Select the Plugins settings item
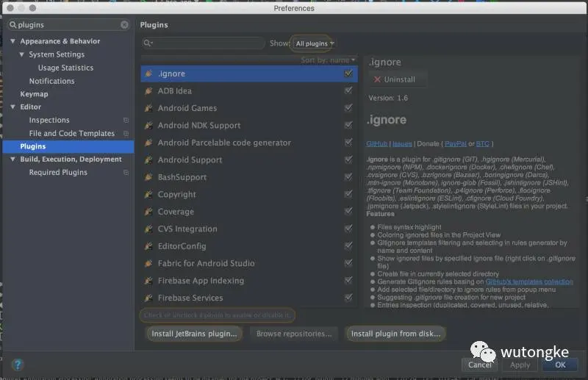588x380 pixels. point(68,146)
